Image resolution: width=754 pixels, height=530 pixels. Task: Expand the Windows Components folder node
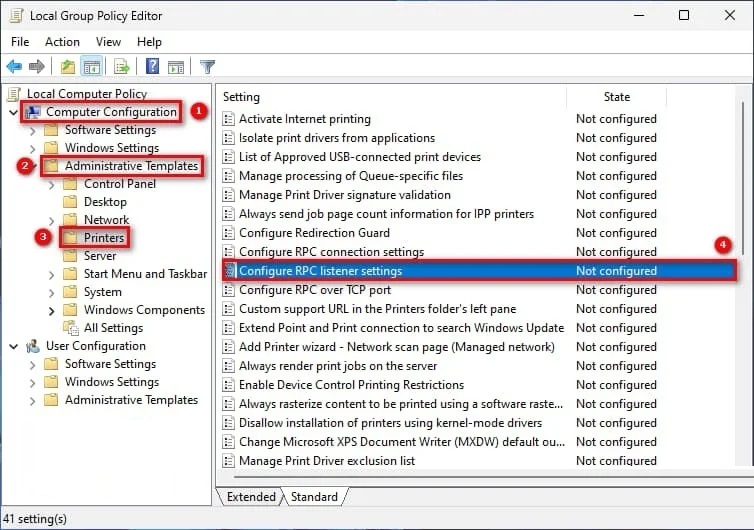click(51, 311)
